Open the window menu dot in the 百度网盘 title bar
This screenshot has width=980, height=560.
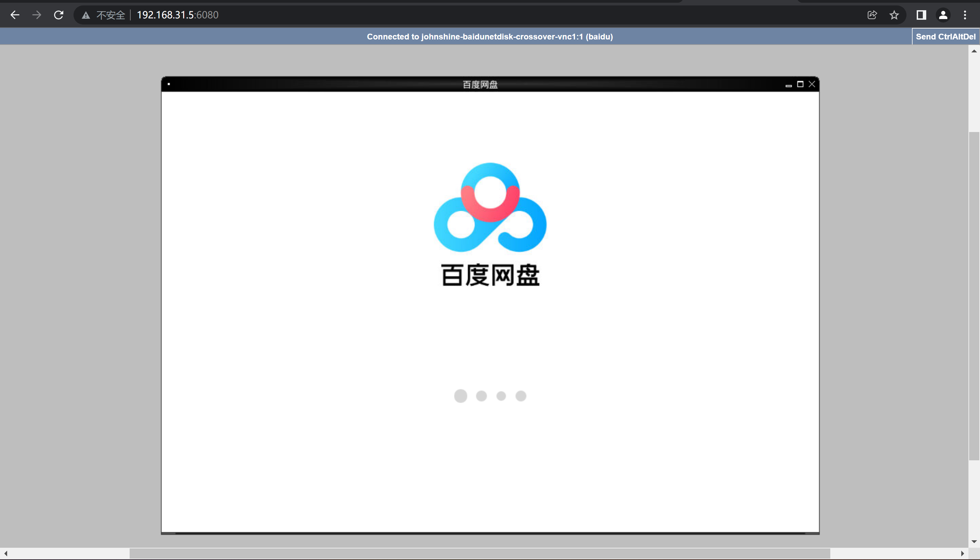pyautogui.click(x=169, y=84)
